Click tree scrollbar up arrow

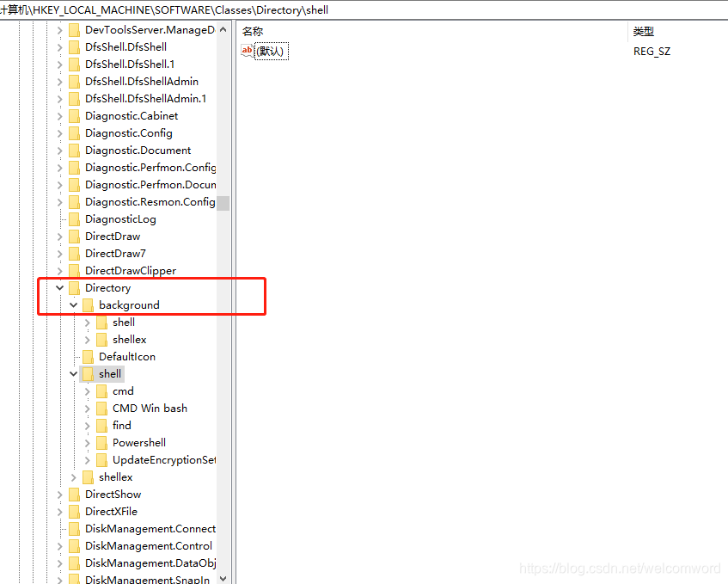click(223, 30)
